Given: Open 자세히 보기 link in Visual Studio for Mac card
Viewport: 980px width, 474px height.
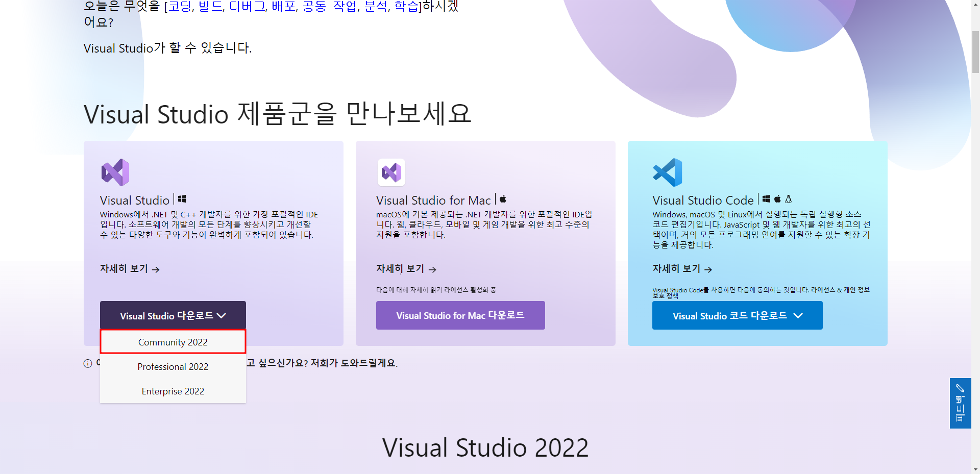Looking at the screenshot, I should pos(406,269).
